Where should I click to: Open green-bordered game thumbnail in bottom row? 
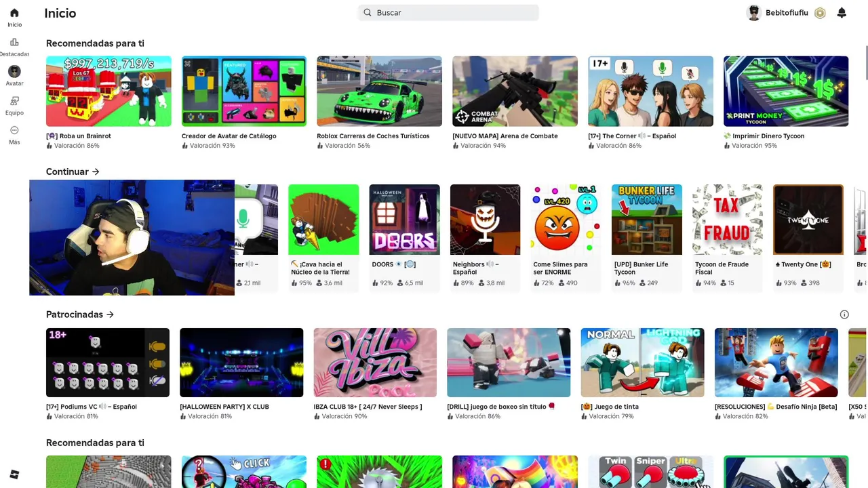pos(786,472)
